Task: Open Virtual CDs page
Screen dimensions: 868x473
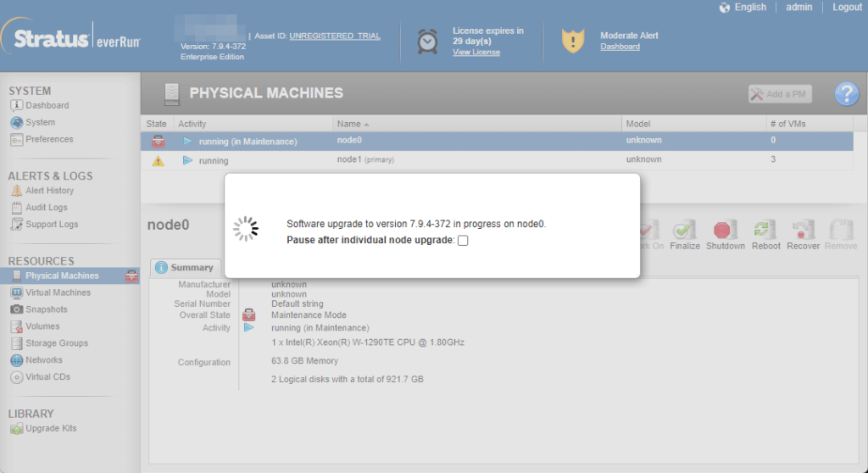Action: (x=47, y=376)
